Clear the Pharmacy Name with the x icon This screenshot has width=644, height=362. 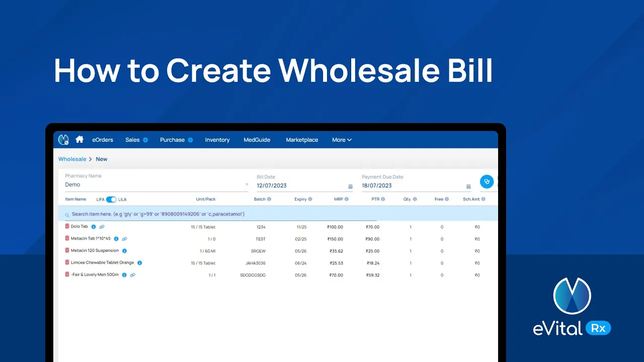tap(247, 185)
